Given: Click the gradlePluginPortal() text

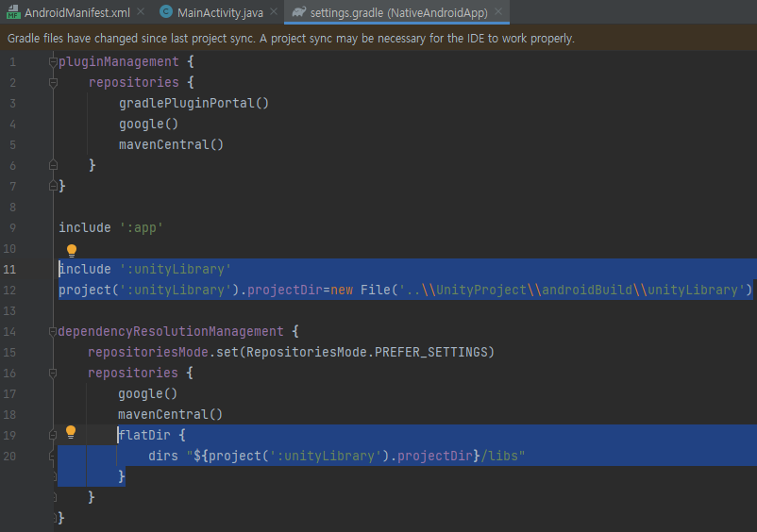Looking at the screenshot, I should [x=193, y=103].
